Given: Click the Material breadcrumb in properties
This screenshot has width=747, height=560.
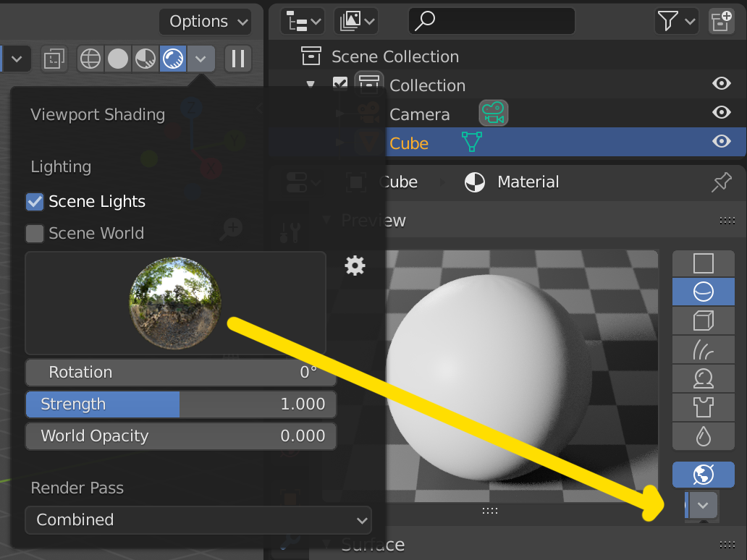Looking at the screenshot, I should coord(528,182).
